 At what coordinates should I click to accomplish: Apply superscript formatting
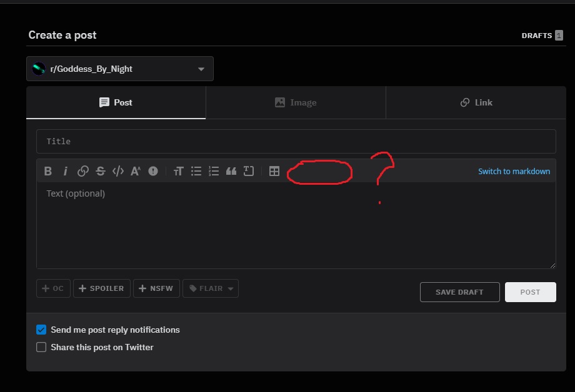(136, 171)
